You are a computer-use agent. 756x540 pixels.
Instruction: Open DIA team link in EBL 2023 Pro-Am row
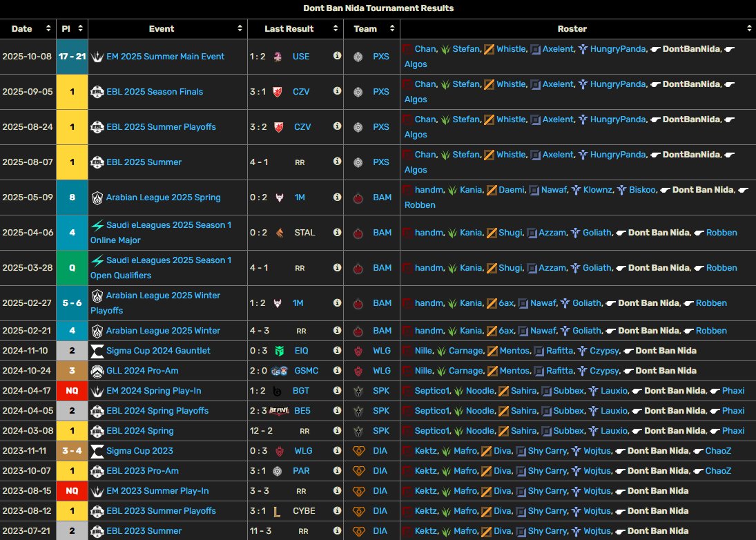(380, 471)
